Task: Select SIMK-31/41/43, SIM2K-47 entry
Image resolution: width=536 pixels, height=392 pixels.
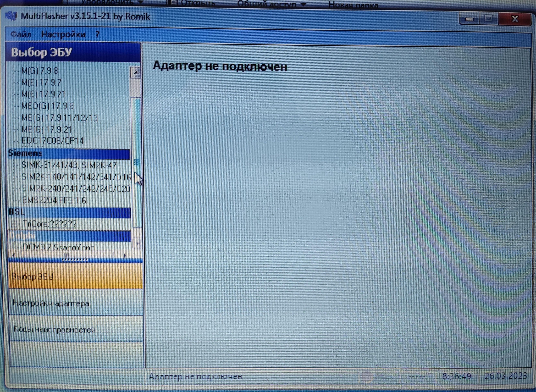Action: (x=69, y=165)
